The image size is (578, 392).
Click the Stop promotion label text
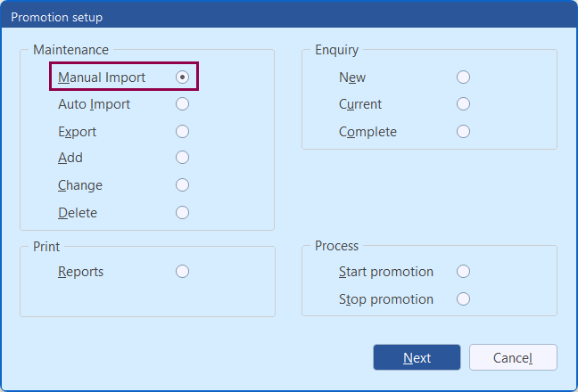[x=386, y=299]
